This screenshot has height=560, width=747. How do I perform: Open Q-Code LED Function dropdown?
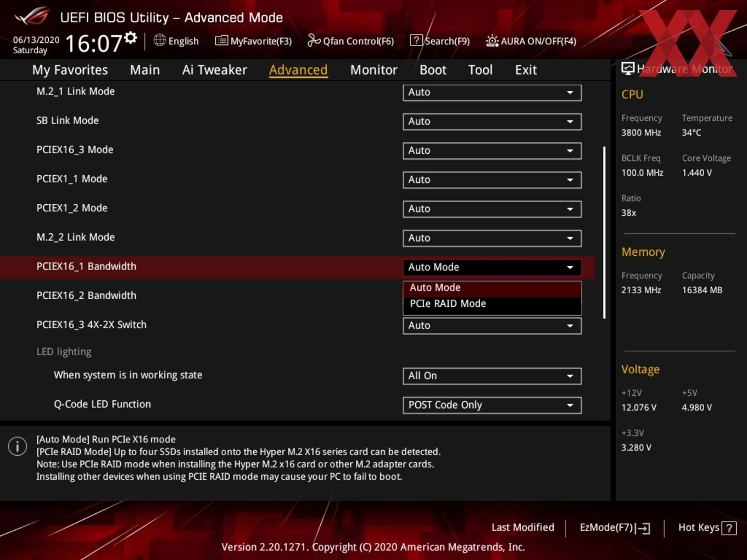(492, 405)
